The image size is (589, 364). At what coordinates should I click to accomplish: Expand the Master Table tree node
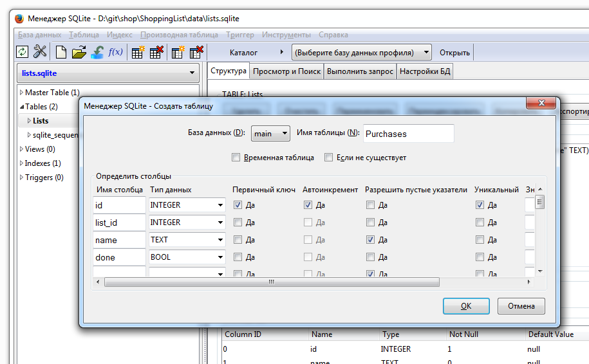[x=21, y=93]
